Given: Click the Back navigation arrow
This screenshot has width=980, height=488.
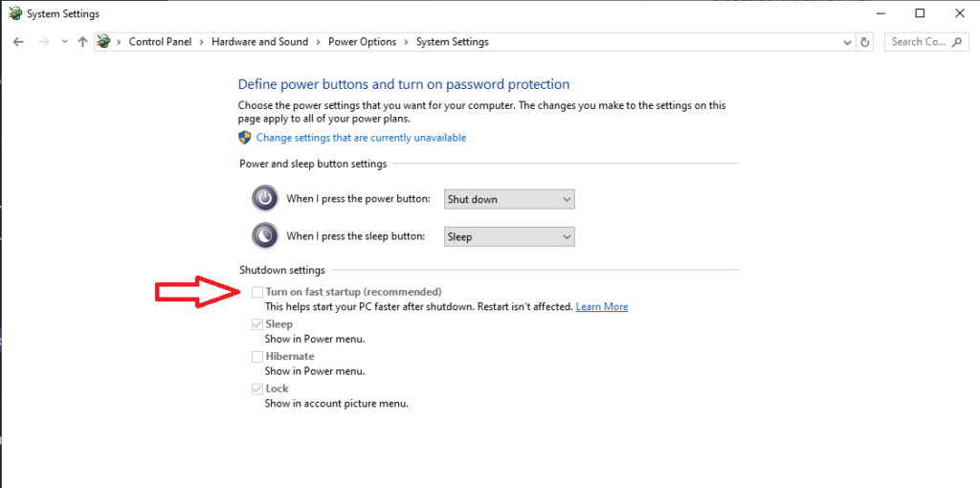Looking at the screenshot, I should point(18,42).
